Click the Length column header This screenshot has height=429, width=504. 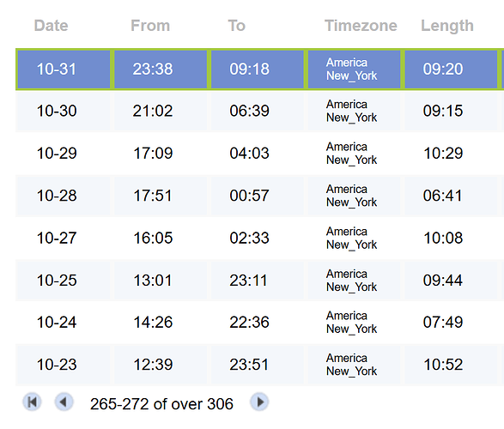(x=447, y=26)
